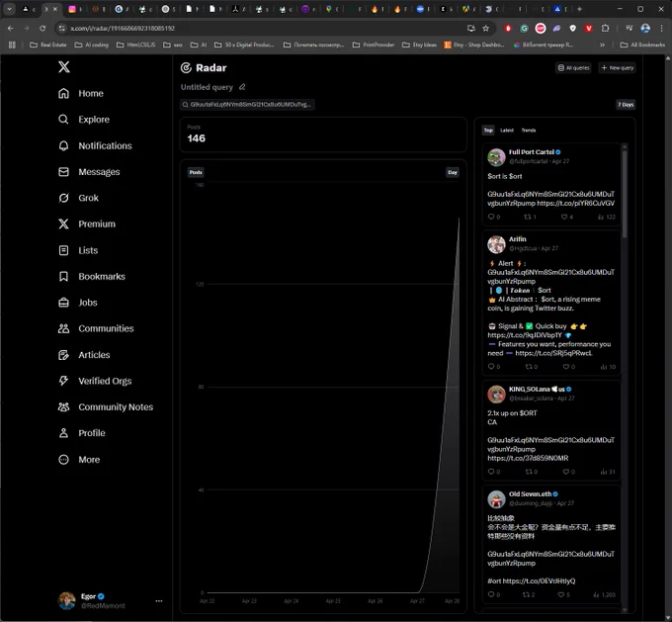Repost the Old Seven.eth post
The height and width of the screenshot is (622, 672).
[529, 594]
